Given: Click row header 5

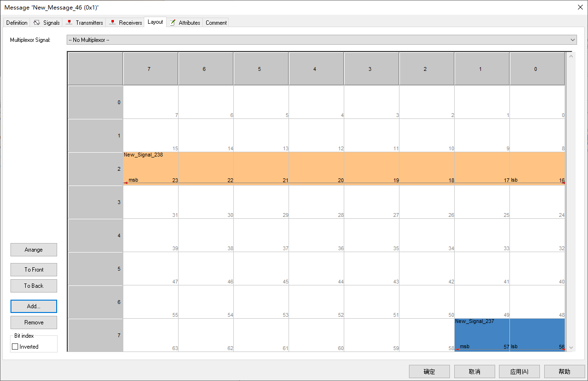Looking at the screenshot, I should (96, 269).
